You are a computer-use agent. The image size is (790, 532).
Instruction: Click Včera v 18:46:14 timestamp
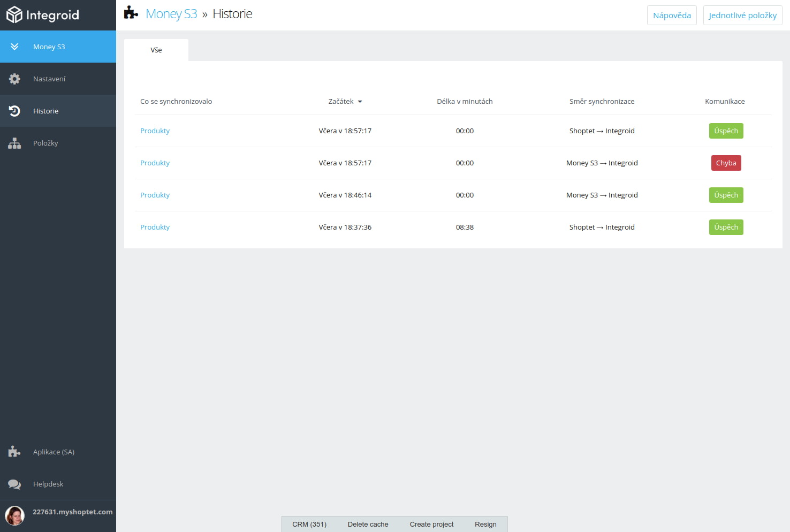click(345, 195)
